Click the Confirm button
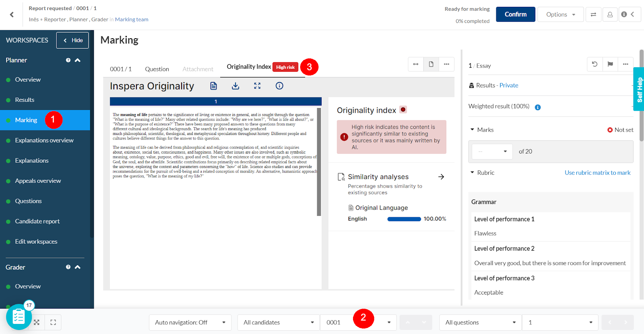This screenshot has height=334, width=644. tap(516, 15)
